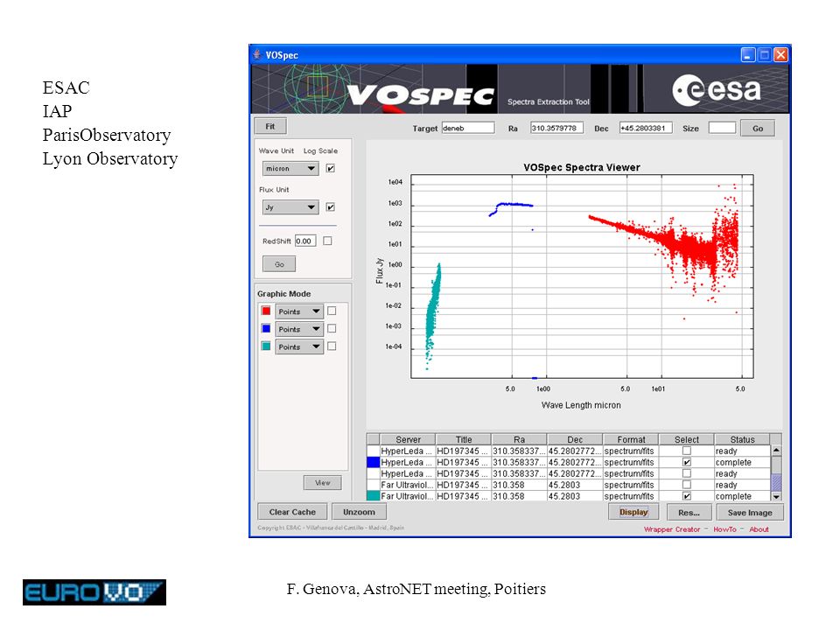Click the View button in Graphic Mode

point(323,483)
